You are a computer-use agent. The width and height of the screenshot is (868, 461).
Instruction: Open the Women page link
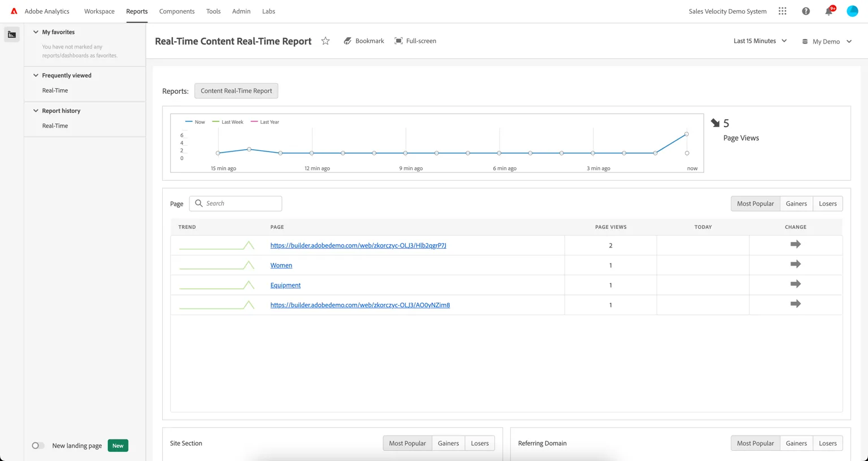(x=281, y=265)
